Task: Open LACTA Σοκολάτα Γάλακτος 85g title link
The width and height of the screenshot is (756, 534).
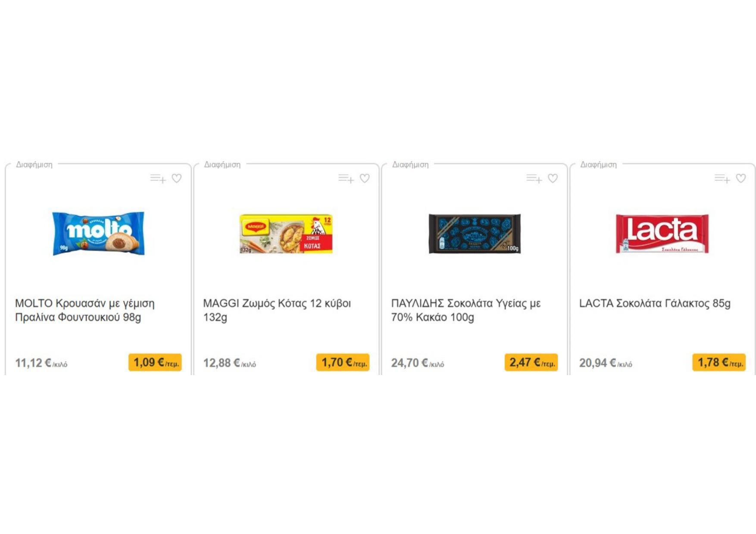Action: (x=655, y=303)
